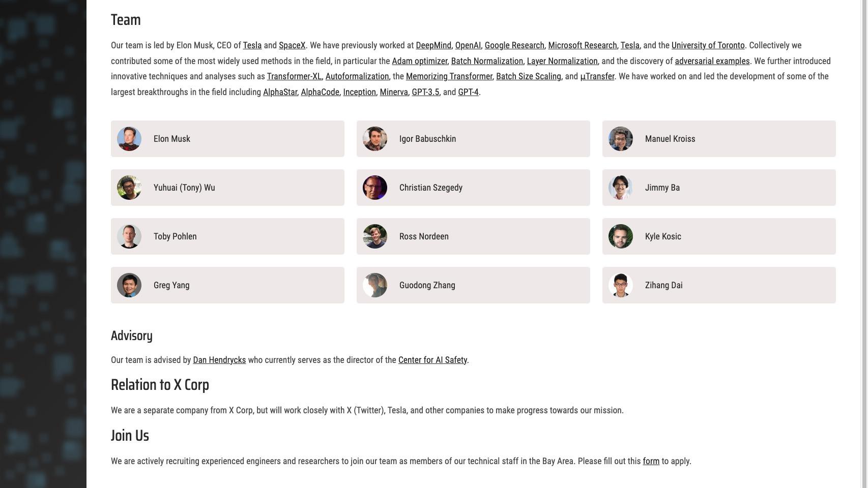868x488 pixels.
Task: Click Christian Szegedy's profile picture
Action: 375,188
